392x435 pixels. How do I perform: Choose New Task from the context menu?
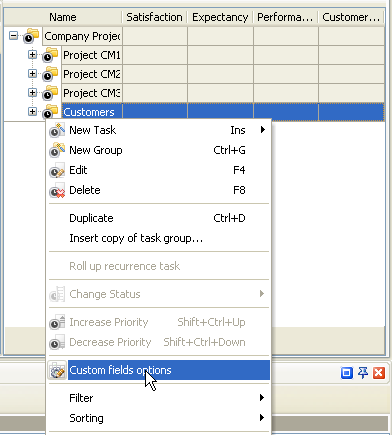158,130
